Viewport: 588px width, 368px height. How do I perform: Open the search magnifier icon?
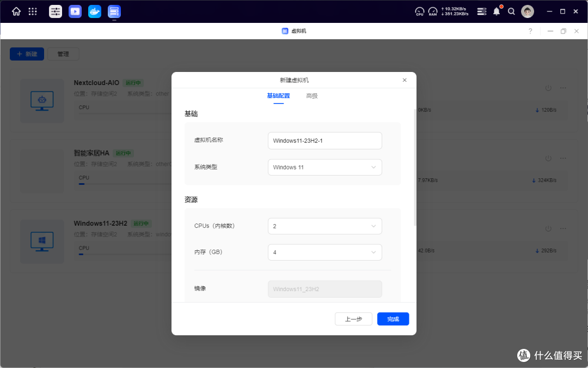(511, 11)
